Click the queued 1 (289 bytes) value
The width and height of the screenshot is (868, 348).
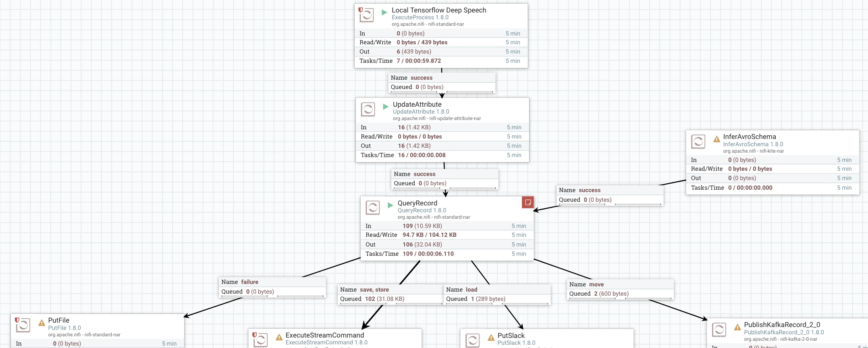[x=488, y=299]
